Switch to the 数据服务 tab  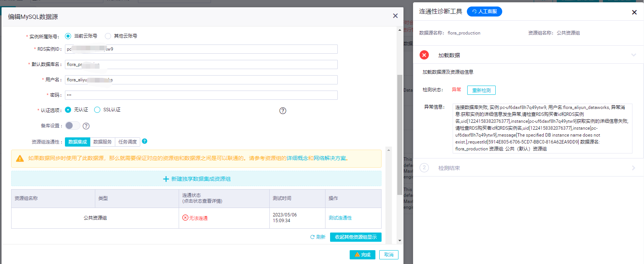103,142
